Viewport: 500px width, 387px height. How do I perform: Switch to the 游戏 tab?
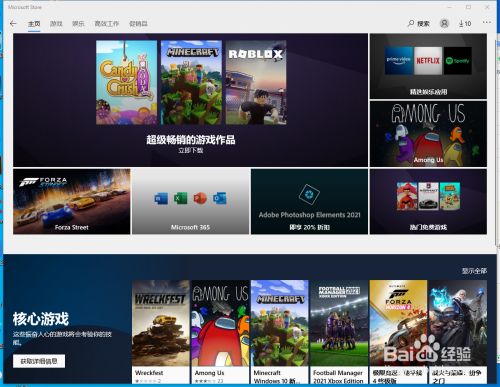(56, 24)
